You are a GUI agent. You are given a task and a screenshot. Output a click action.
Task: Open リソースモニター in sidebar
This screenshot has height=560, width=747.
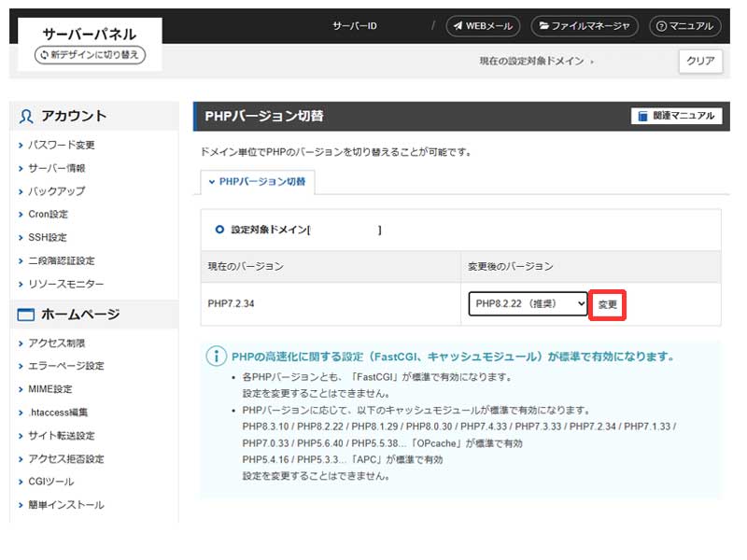[65, 284]
